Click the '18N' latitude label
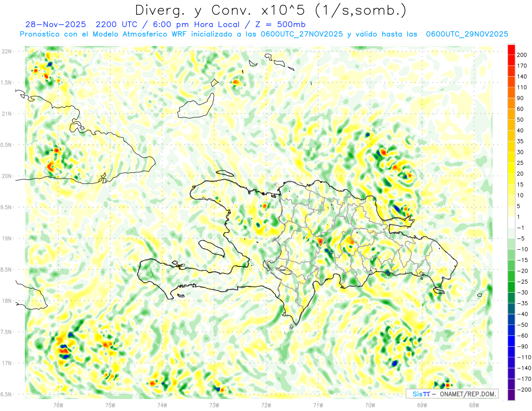 point(7,301)
